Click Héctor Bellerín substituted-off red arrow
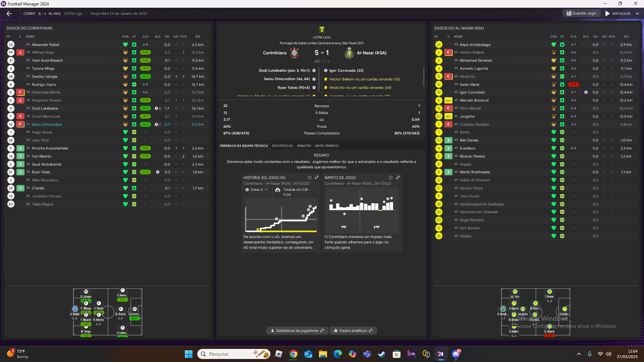This screenshot has height=362, width=644. point(448,52)
